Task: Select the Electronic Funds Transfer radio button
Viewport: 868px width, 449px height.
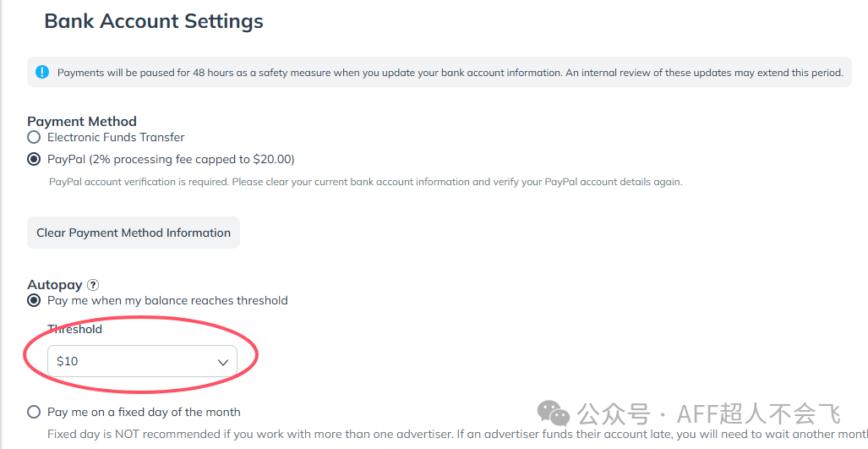Action: point(34,137)
